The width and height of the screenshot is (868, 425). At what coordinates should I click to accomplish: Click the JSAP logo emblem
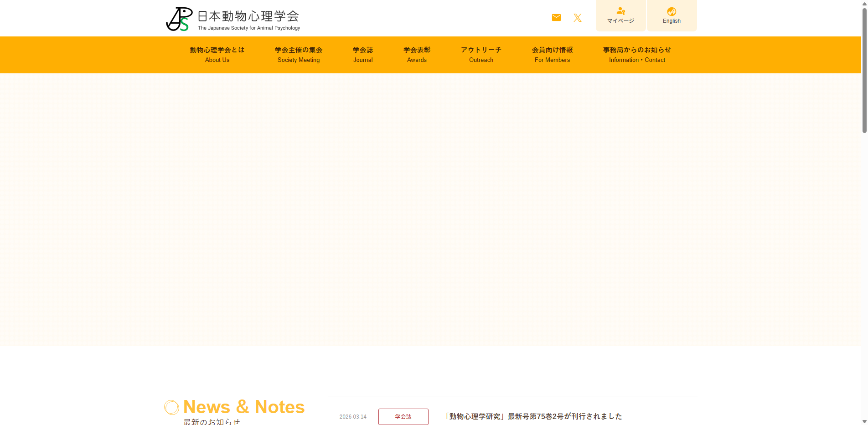179,19
